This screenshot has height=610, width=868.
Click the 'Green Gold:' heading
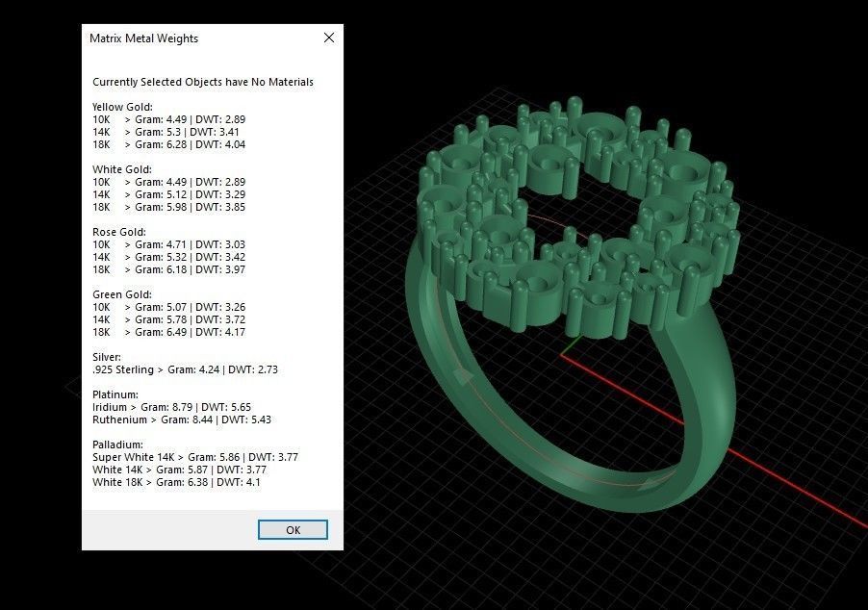[x=122, y=294]
